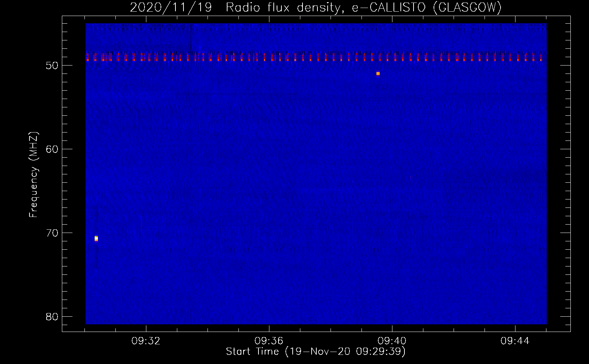589x364 pixels.
Task: Click the 09:40 time tick label
Action: [x=392, y=341]
